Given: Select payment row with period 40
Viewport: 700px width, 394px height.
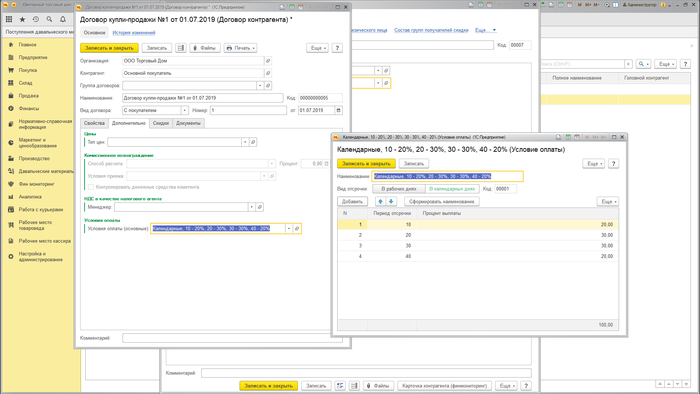Looking at the screenshot, I should 478,257.
